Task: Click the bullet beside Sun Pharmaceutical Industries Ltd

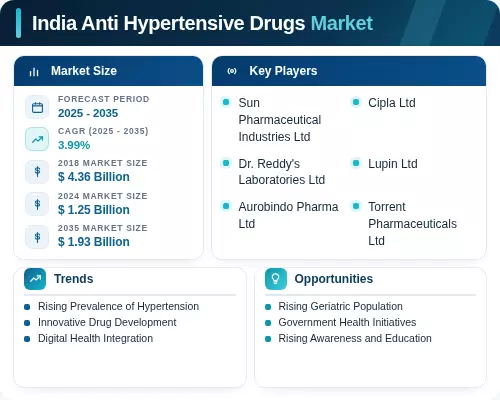Action: 226,102
